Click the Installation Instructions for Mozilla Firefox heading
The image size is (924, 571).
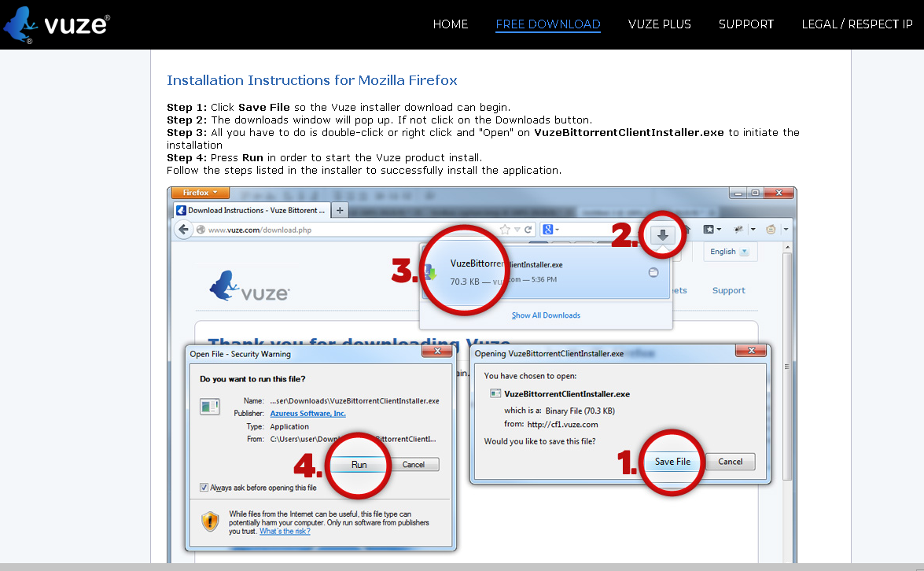tap(311, 80)
